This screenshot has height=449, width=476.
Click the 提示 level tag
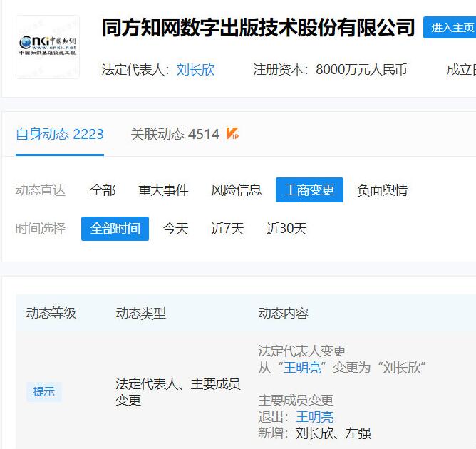point(44,391)
